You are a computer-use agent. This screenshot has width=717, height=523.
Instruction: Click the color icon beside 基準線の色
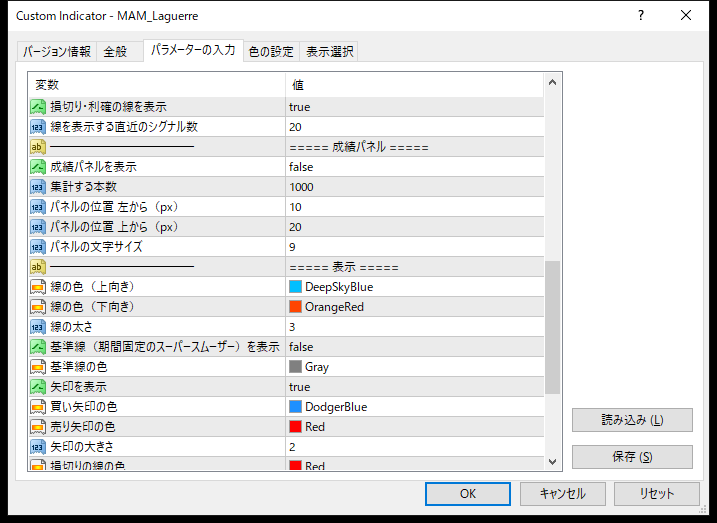point(38,367)
